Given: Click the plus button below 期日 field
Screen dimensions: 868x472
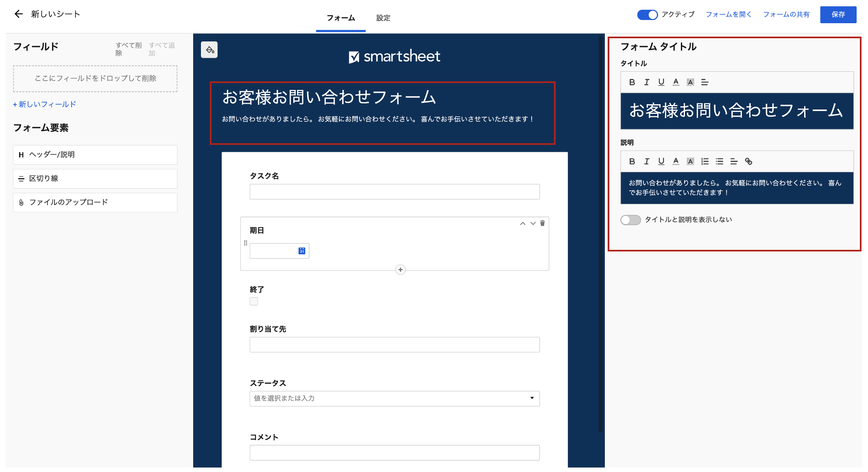Looking at the screenshot, I should pyautogui.click(x=400, y=270).
